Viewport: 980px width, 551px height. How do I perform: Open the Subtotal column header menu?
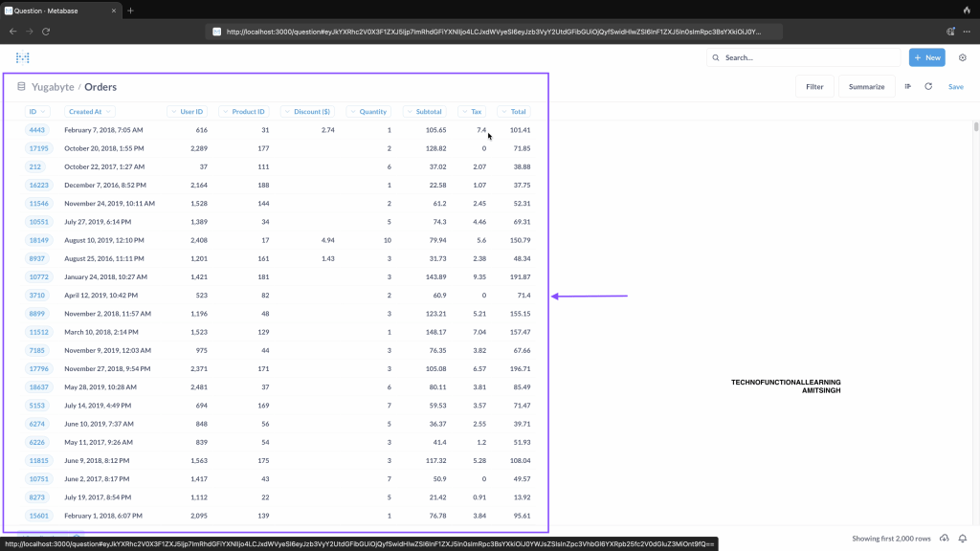tap(424, 112)
